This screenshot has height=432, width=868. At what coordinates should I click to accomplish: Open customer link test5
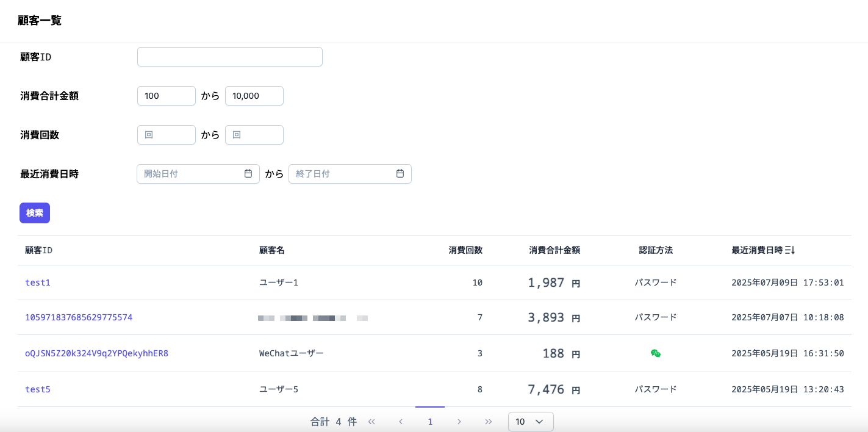(x=38, y=389)
